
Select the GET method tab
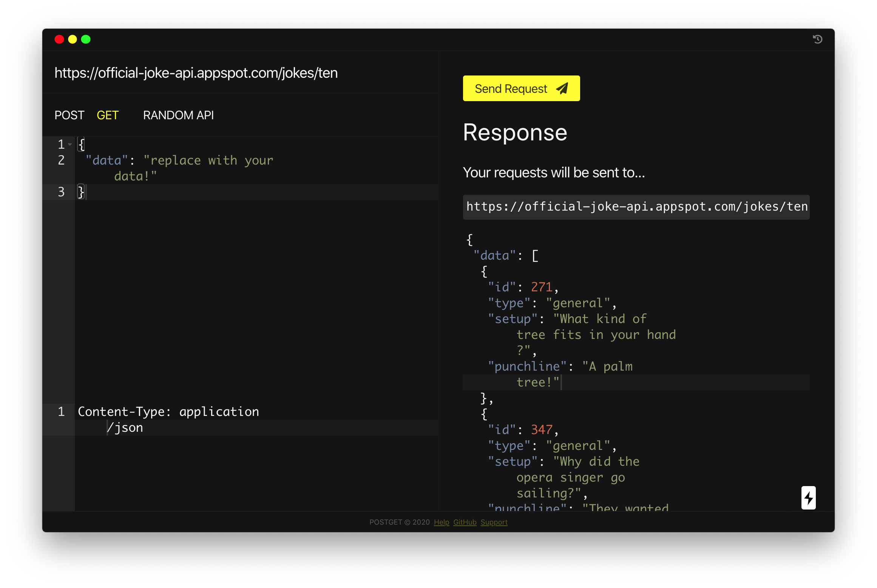[x=108, y=115]
